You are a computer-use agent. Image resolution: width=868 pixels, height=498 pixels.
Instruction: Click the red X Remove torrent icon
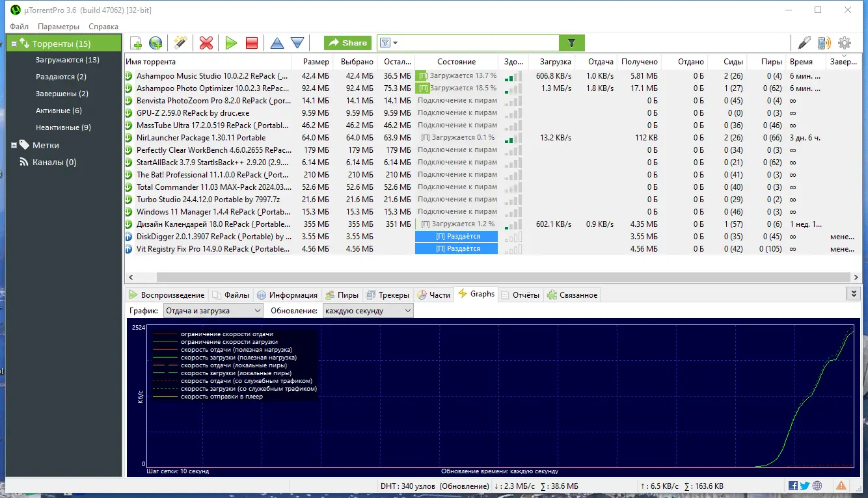coord(206,43)
